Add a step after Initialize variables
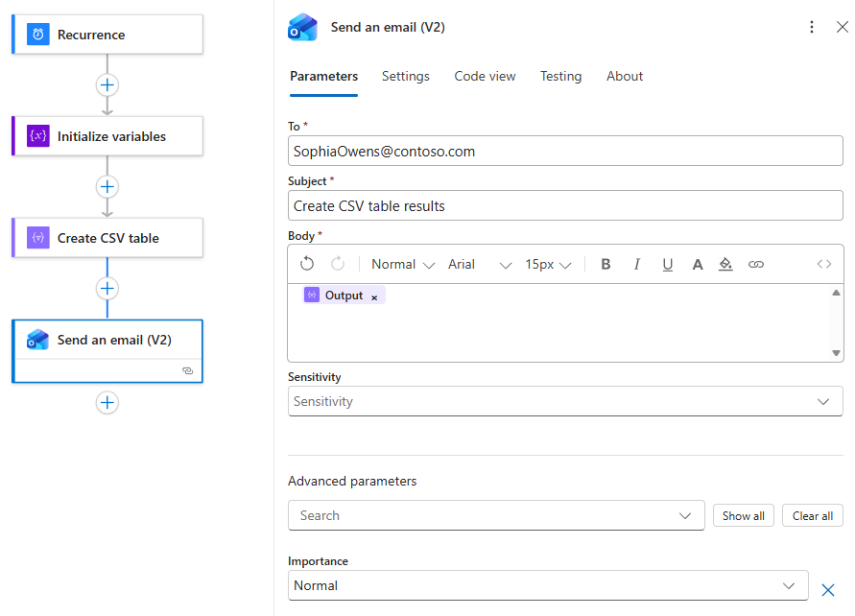The image size is (855, 616). tap(107, 187)
